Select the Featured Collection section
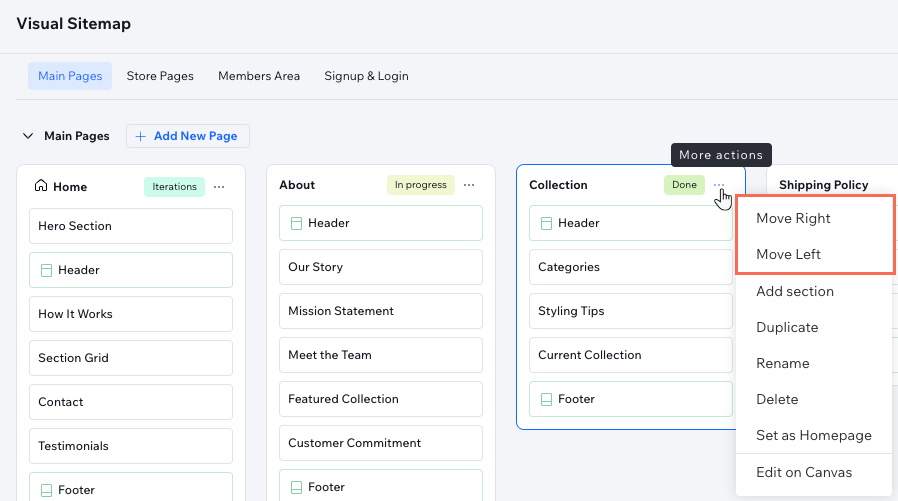The image size is (898, 501). 381,399
